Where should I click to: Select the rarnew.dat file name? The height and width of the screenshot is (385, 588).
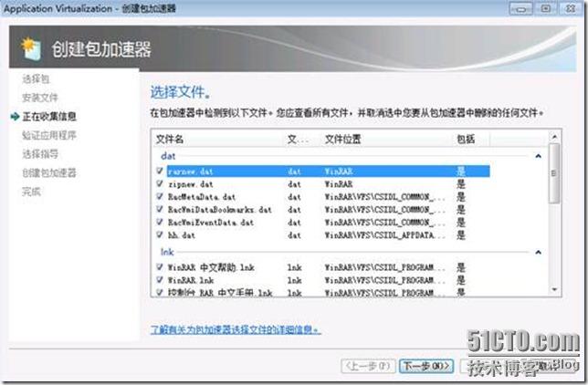tap(191, 172)
